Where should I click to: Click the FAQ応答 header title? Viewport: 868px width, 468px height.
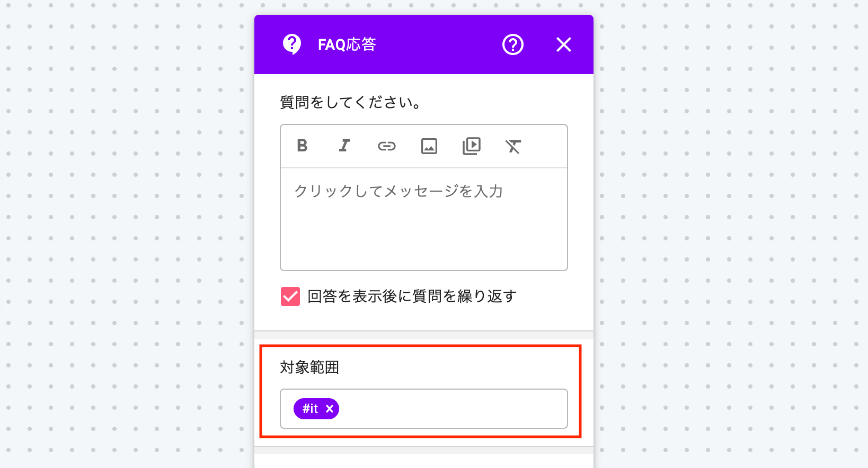(x=347, y=44)
